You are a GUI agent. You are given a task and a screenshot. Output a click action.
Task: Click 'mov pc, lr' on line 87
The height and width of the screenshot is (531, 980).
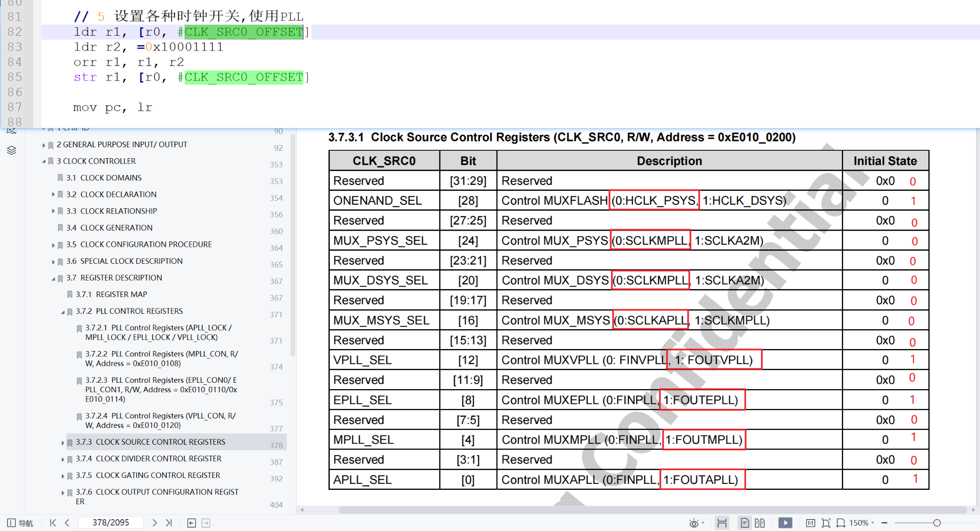113,108
